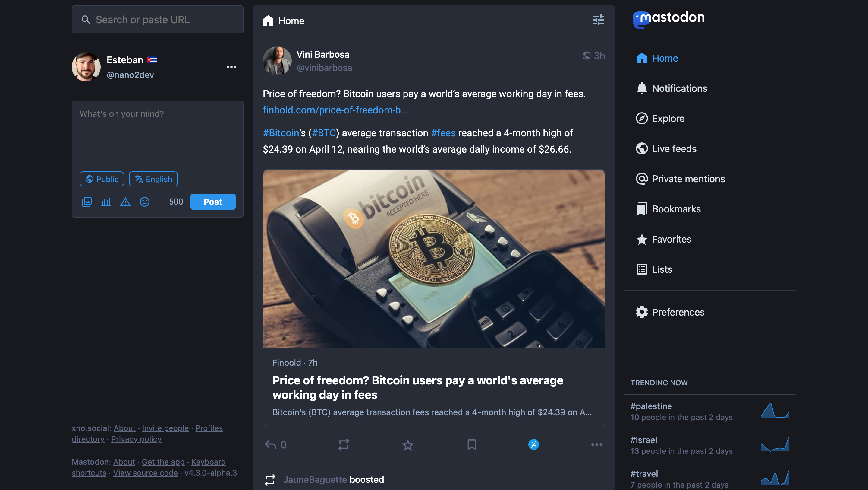Click the content warning triangle icon

125,202
